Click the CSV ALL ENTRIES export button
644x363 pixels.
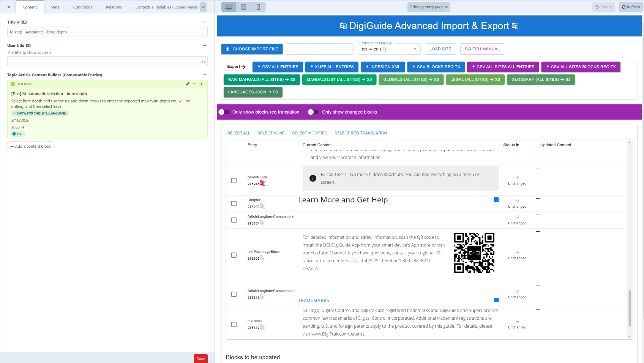coord(278,67)
